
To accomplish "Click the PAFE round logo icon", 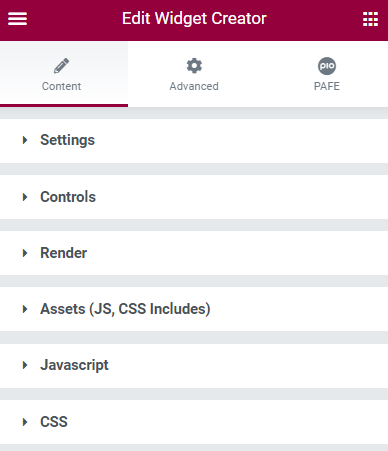I will pyautogui.click(x=327, y=66).
